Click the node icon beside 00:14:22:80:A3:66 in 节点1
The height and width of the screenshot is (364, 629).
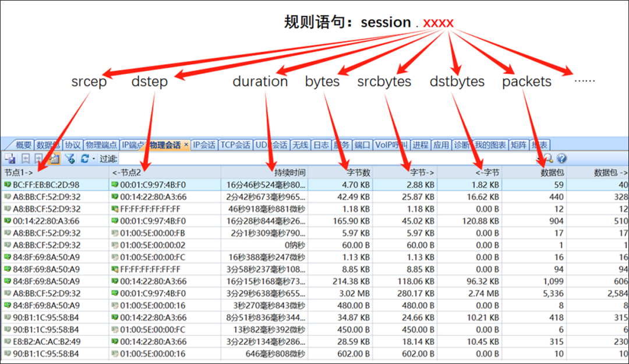coord(8,221)
